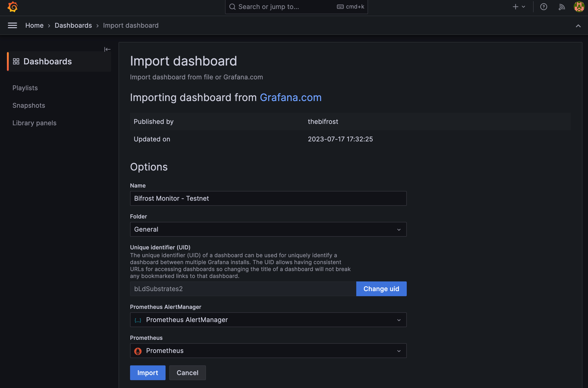Open Library panels in the sidebar
Image resolution: width=588 pixels, height=388 pixels.
[34, 123]
